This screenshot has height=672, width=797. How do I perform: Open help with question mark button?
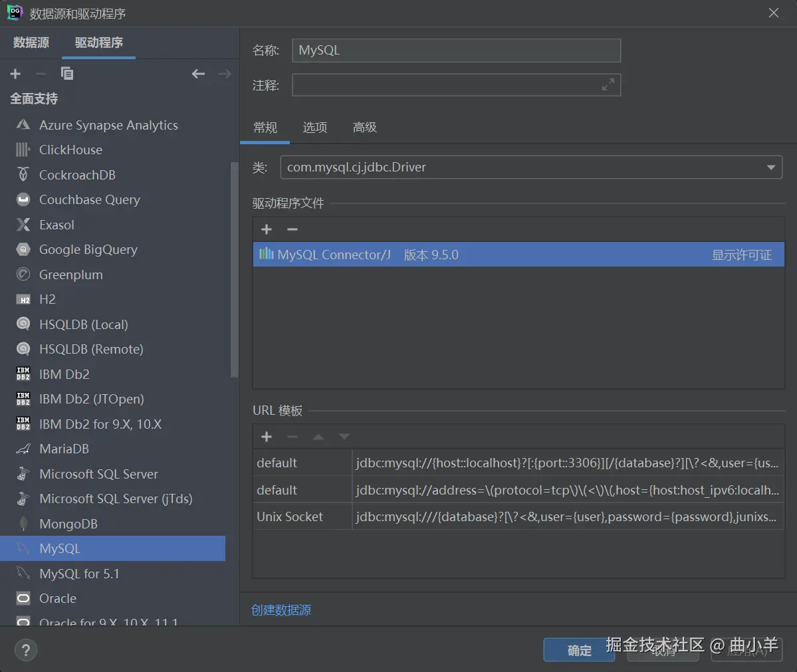pos(26,650)
